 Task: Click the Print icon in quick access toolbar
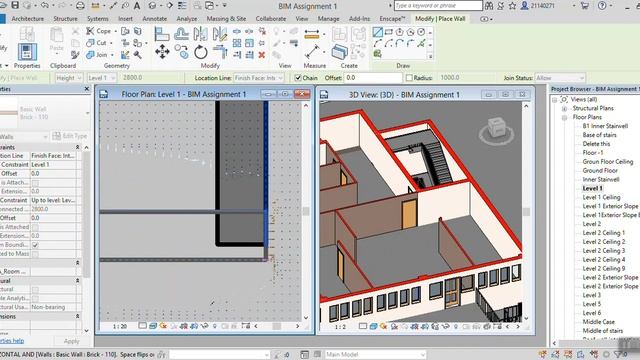(x=80, y=6)
